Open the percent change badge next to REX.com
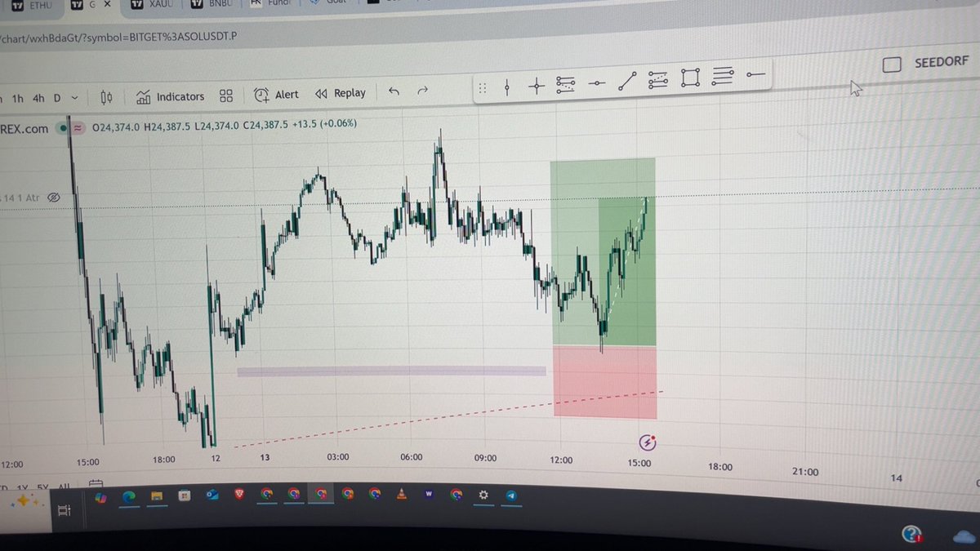 [x=78, y=128]
